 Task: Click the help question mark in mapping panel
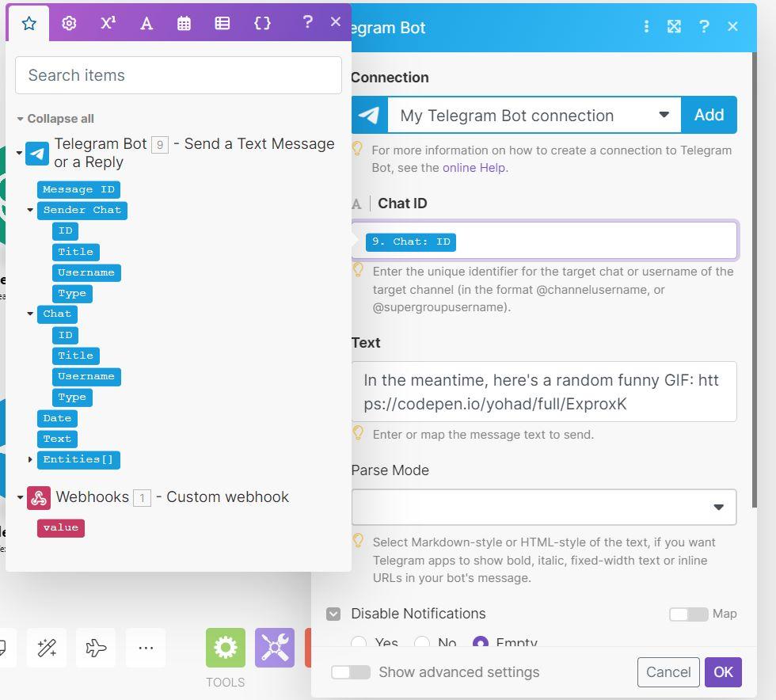[307, 22]
